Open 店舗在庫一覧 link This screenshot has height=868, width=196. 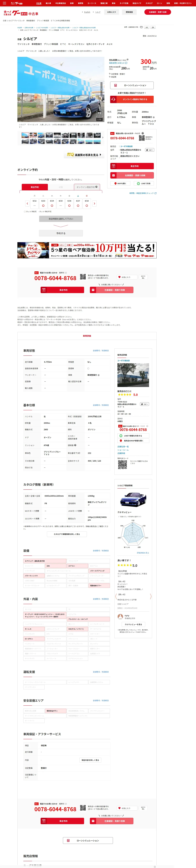pos(123,446)
